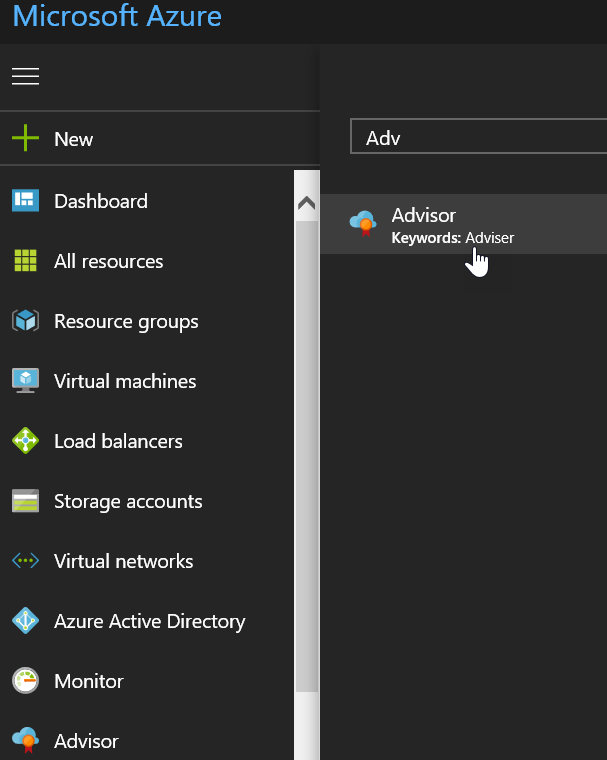Click the Advisor cloud icon in the search results
This screenshot has width=607, height=760.
tap(362, 223)
